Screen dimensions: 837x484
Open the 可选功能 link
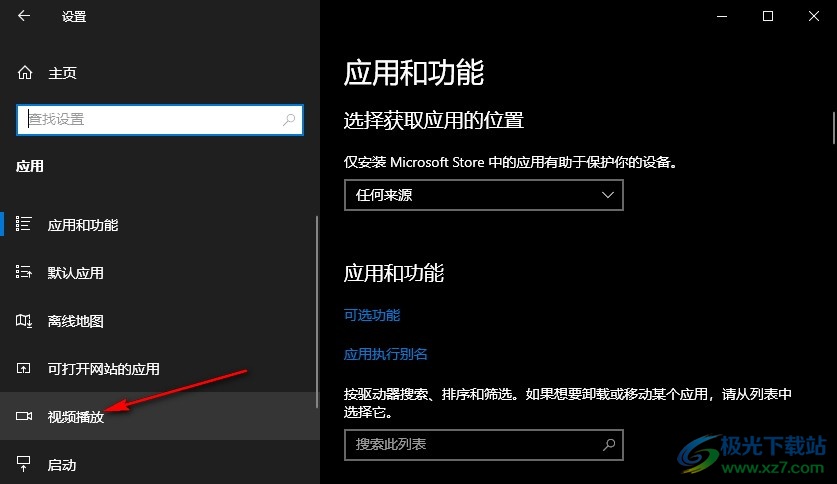(372, 315)
